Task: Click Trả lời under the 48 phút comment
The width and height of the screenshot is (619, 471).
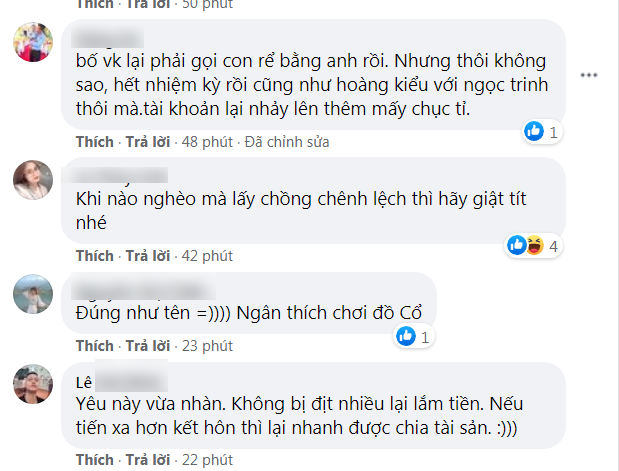Action: click(x=147, y=142)
